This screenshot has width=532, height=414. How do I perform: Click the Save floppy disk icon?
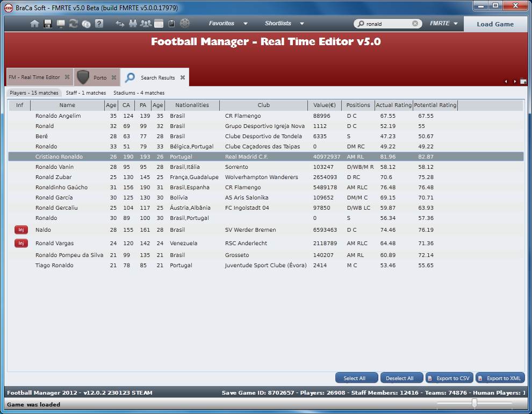click(x=48, y=24)
